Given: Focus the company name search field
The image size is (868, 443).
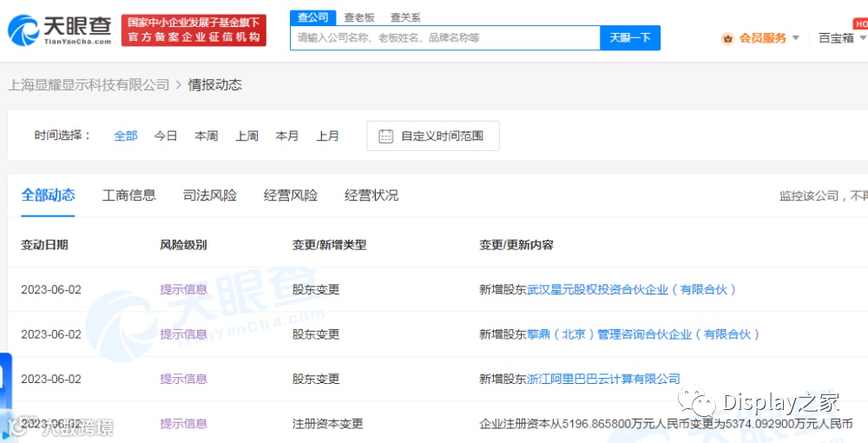Looking at the screenshot, I should coord(445,37).
